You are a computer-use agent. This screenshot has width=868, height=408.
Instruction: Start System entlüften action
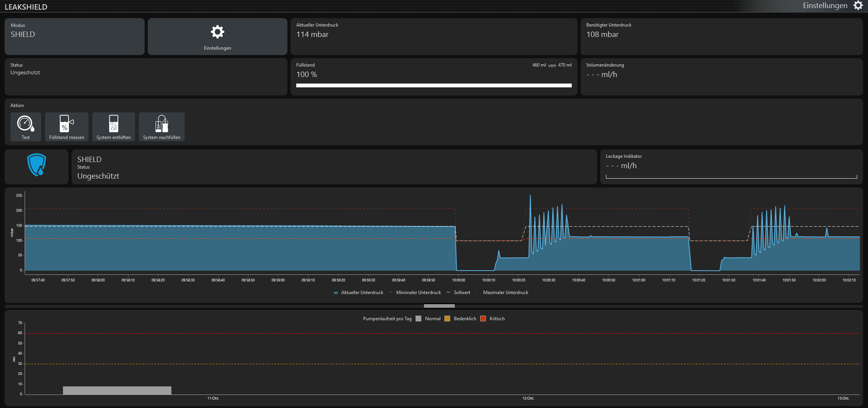point(114,124)
